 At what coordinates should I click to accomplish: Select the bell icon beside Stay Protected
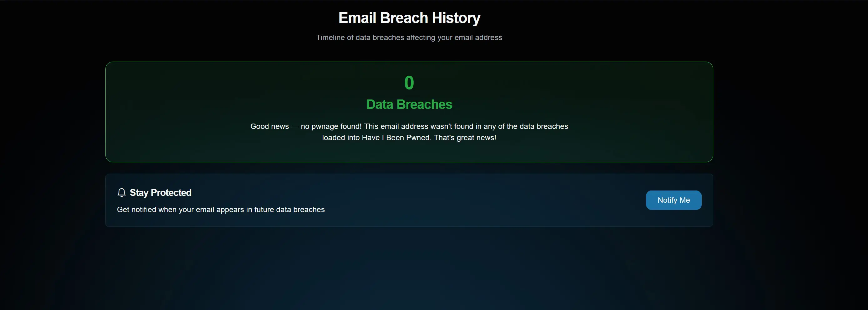click(x=122, y=192)
